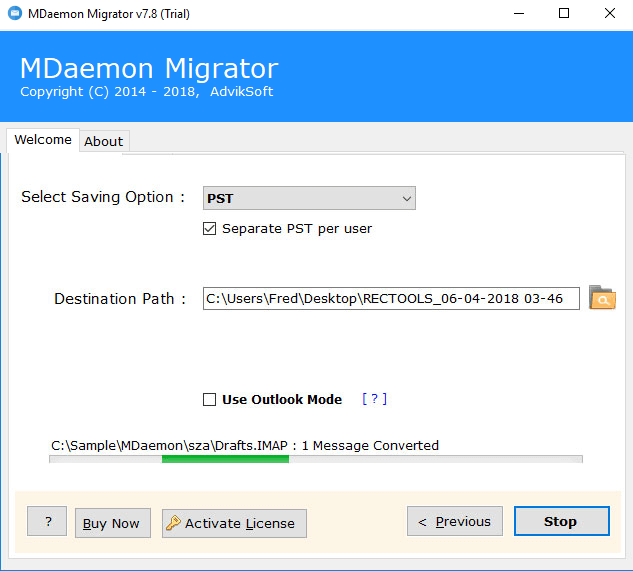Enable the Use Outlook Mode checkbox
The width and height of the screenshot is (633, 571).
coord(210,399)
